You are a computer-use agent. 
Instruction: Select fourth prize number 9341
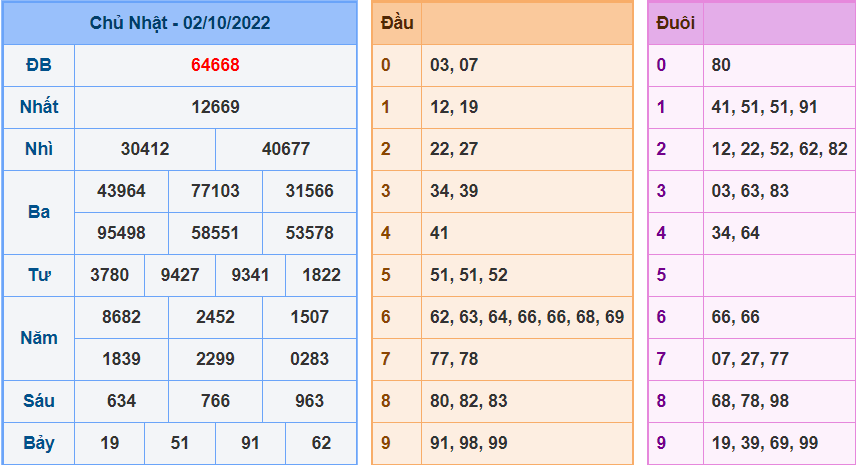[x=250, y=275]
